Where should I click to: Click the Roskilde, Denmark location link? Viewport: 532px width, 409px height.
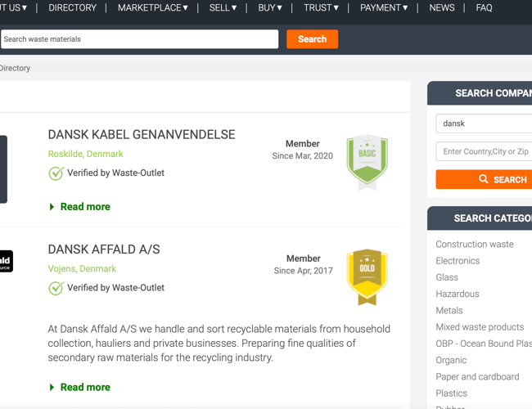(85, 154)
